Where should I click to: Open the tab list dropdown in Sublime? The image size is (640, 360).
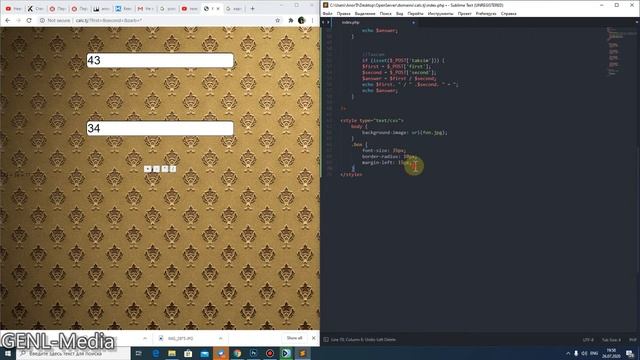click(x=637, y=22)
